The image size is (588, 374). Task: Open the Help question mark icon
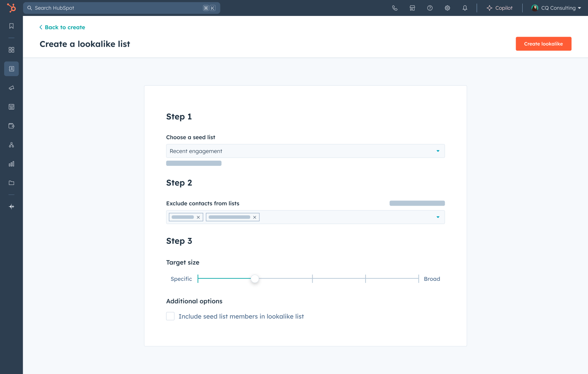point(430,8)
